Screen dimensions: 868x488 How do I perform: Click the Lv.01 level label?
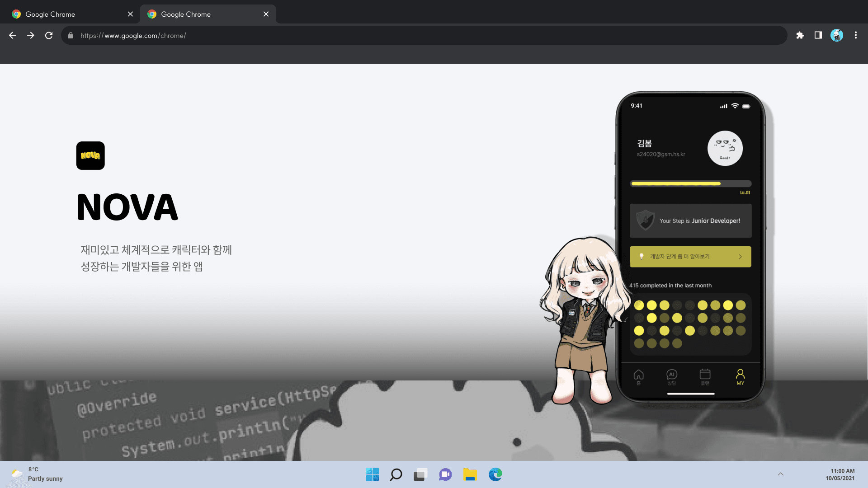coord(745,192)
